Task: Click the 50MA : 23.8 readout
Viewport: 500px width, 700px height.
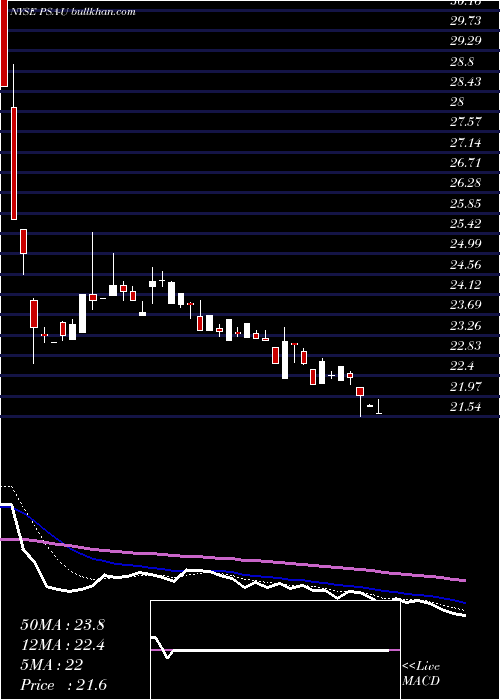Action: point(62,625)
